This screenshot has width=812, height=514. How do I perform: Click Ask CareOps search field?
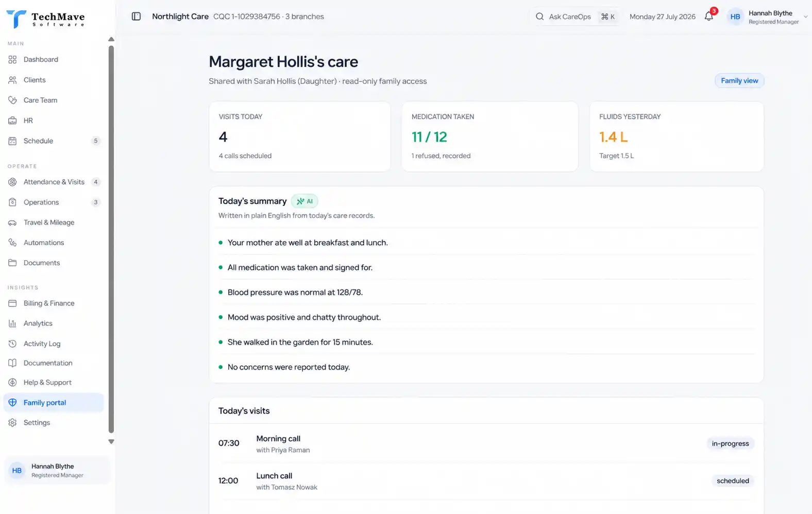coord(575,16)
